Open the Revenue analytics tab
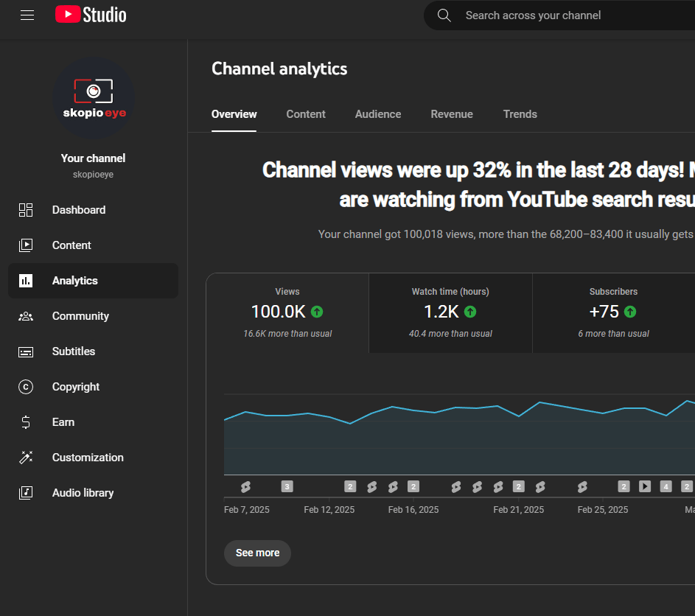The height and width of the screenshot is (616, 695). click(x=451, y=114)
